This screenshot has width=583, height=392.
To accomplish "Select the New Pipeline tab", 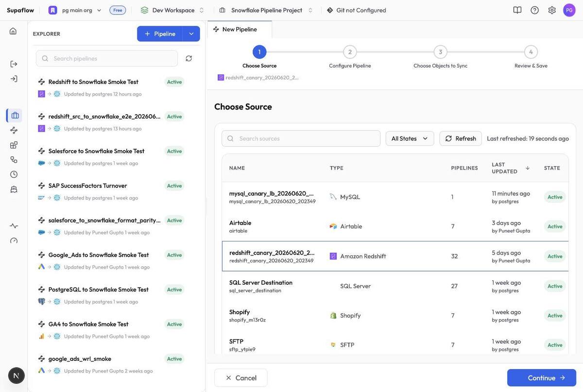I will pos(240,29).
